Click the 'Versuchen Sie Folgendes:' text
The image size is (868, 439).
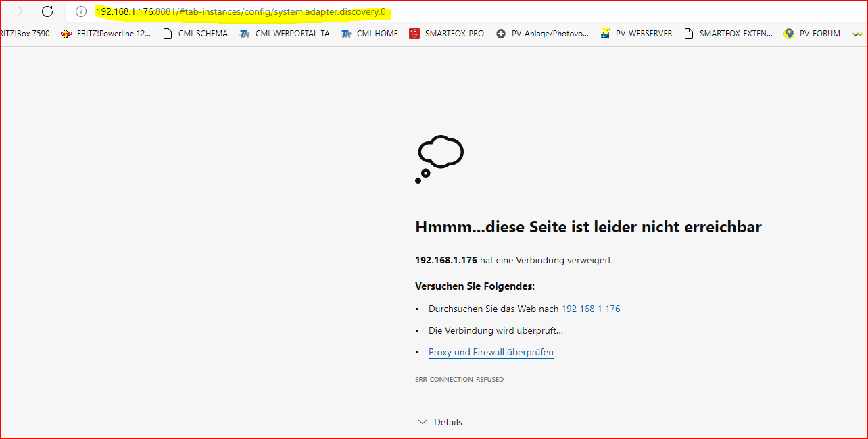(x=475, y=286)
